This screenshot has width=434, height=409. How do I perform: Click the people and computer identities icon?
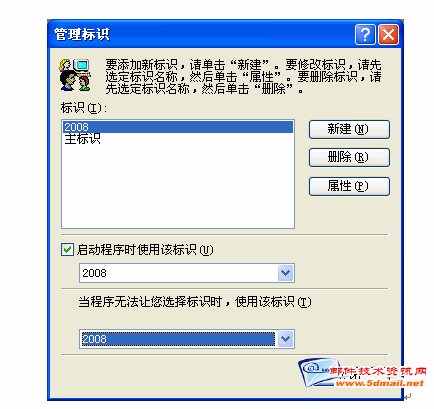click(75, 75)
